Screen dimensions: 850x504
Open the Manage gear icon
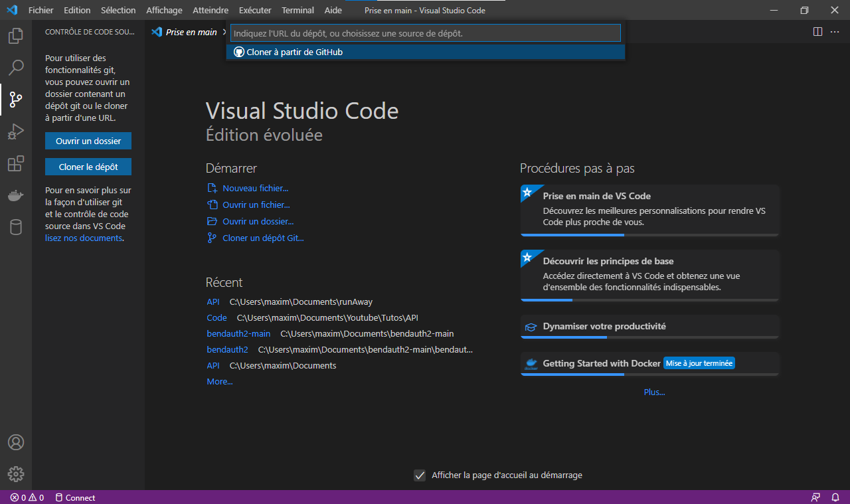click(x=16, y=474)
